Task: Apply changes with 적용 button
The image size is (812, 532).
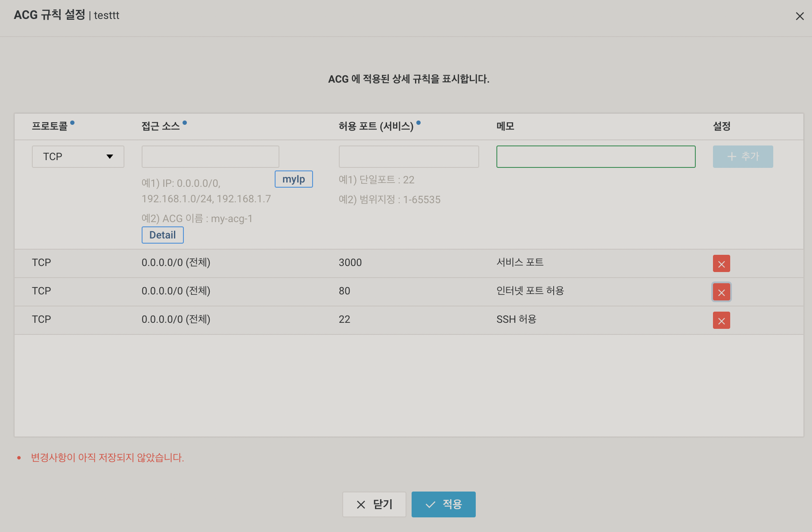Action: click(443, 504)
